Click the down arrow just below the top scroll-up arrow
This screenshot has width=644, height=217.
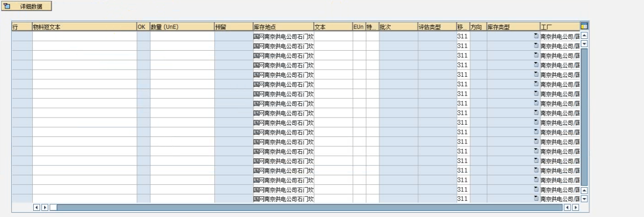[584, 44]
